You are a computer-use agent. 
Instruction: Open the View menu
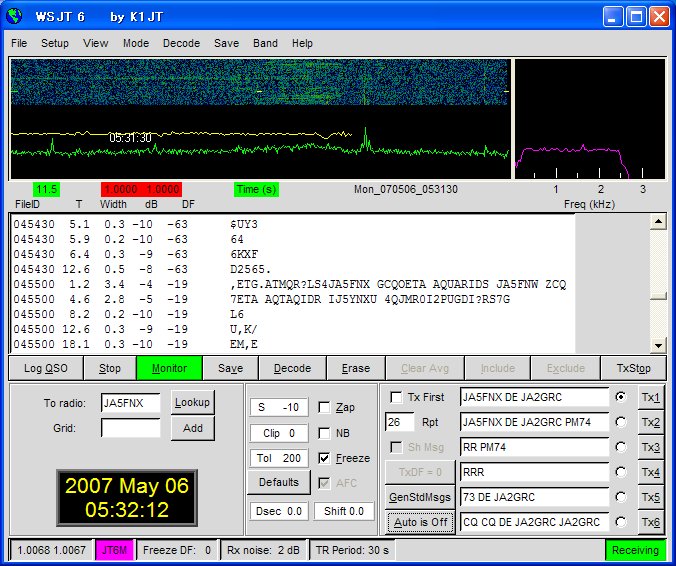point(96,43)
